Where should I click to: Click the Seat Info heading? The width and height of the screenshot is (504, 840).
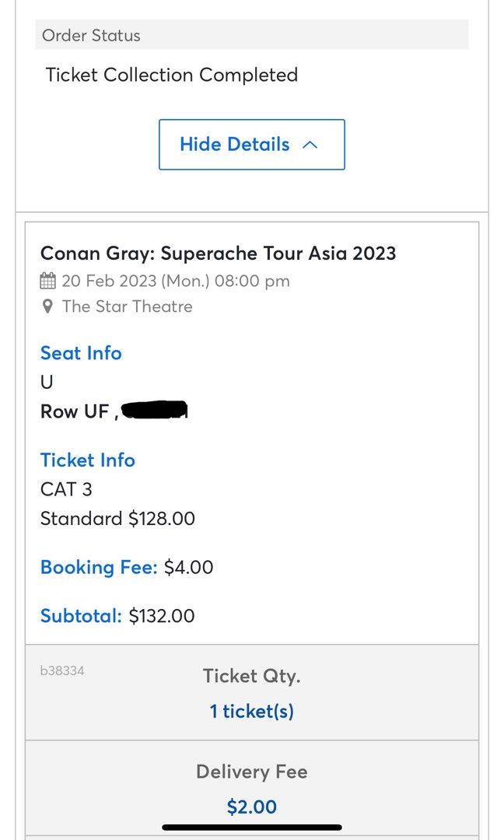(x=81, y=353)
